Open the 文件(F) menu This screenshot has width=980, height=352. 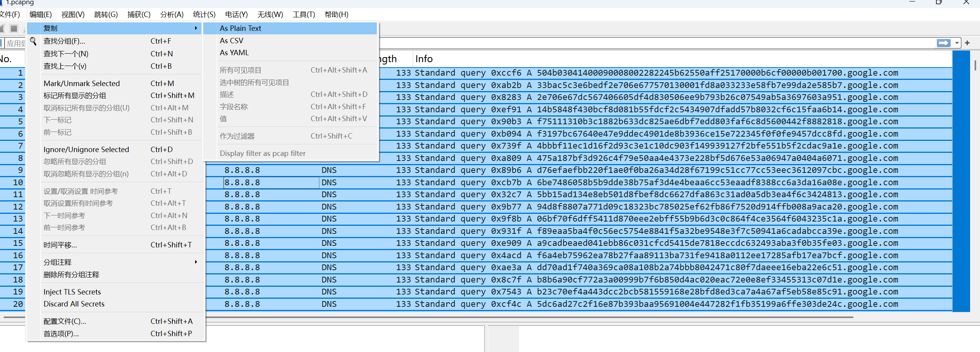(x=10, y=15)
